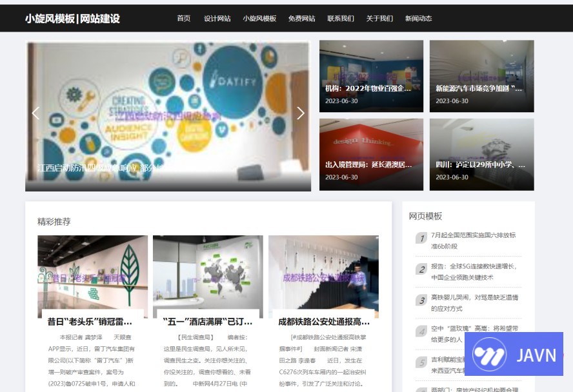Click the 2023-06-30 date on the 出入境管理局 card

click(341, 177)
